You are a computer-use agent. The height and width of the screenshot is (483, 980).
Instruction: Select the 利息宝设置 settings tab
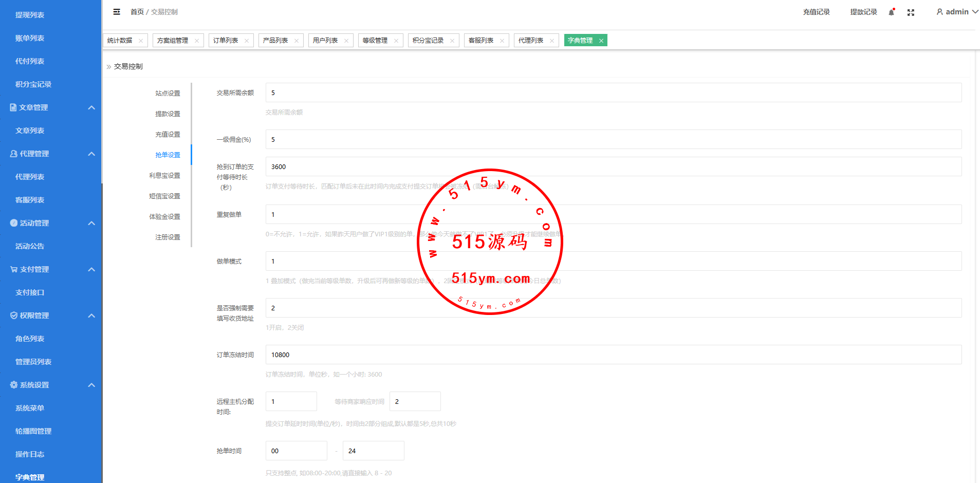[164, 176]
